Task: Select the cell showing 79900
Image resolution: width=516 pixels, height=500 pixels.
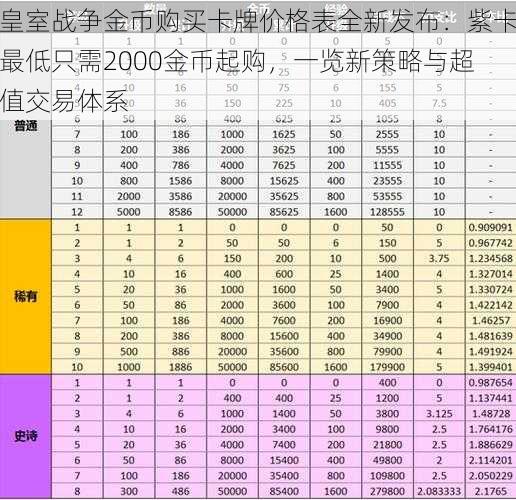Action: [387, 351]
